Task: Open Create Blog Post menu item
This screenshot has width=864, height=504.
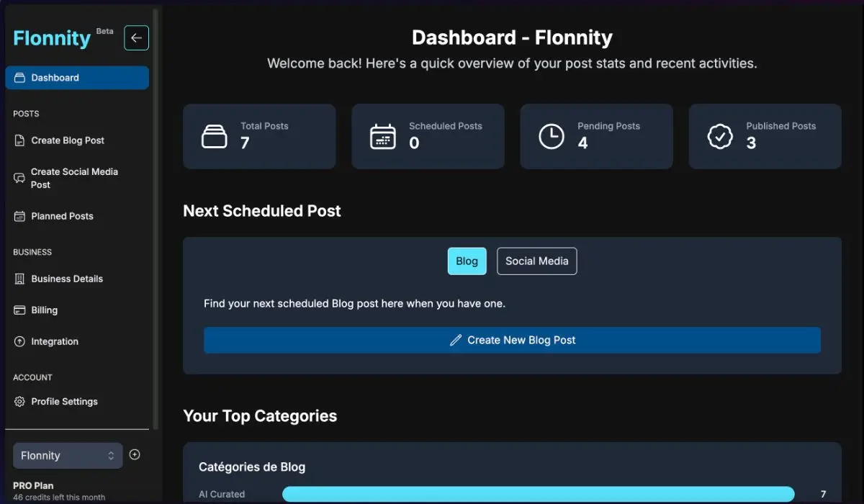Action: pyautogui.click(x=68, y=140)
